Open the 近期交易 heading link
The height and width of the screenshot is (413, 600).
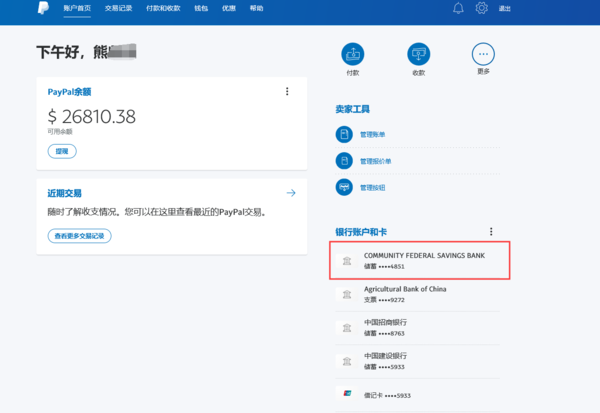click(x=64, y=193)
